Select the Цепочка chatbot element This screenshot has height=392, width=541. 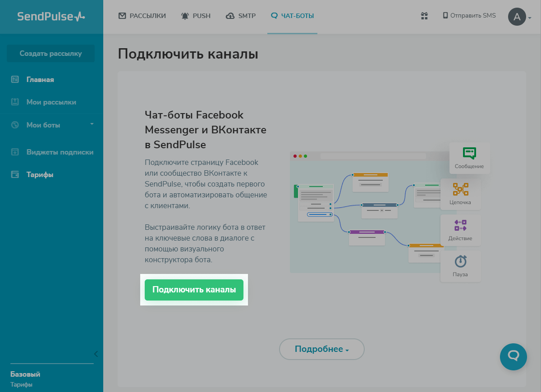461,194
